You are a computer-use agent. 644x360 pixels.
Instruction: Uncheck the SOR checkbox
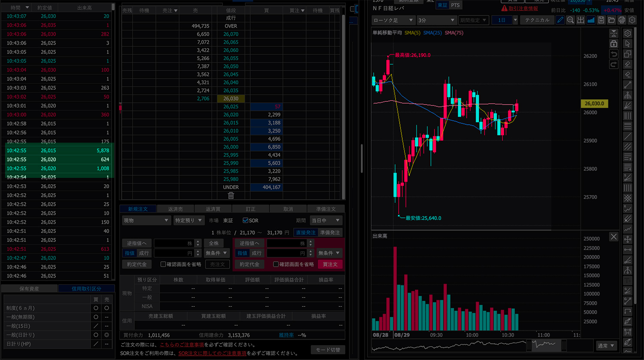[246, 220]
